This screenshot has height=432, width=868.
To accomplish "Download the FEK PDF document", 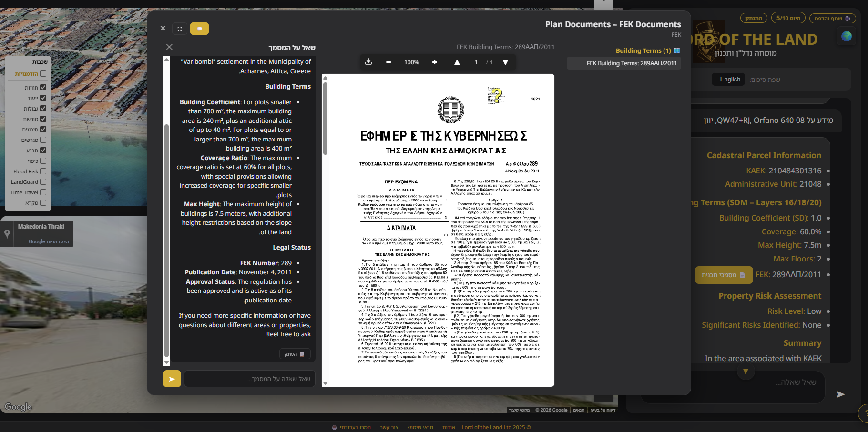I will 368,62.
